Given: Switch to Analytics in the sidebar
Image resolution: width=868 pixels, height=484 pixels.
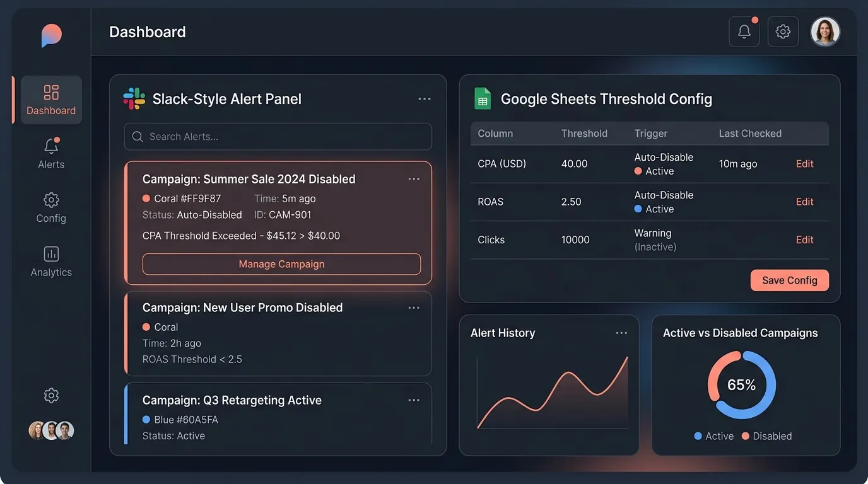Looking at the screenshot, I should tap(51, 262).
